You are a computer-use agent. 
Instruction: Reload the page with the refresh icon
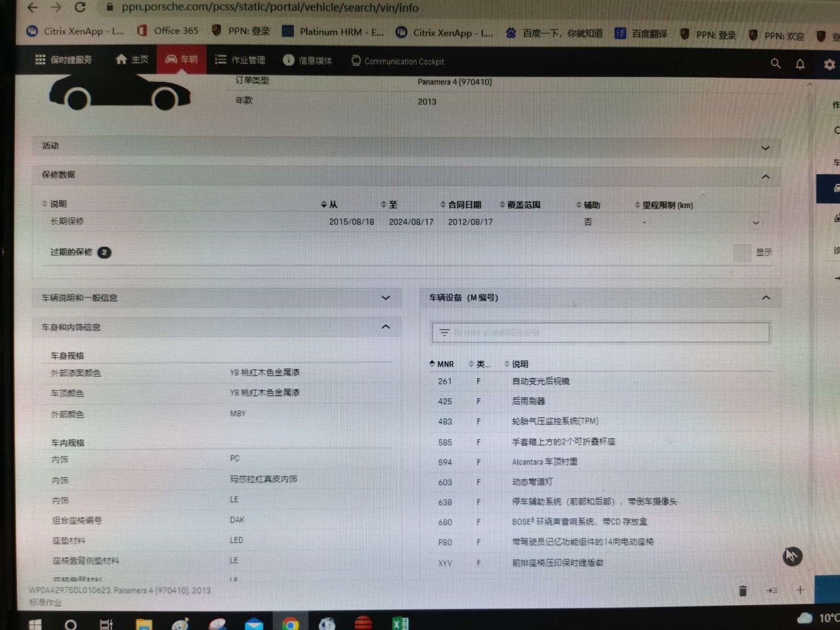tap(80, 7)
